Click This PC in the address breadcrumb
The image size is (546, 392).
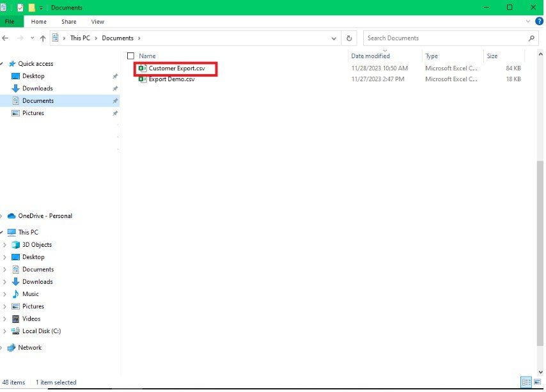point(80,38)
